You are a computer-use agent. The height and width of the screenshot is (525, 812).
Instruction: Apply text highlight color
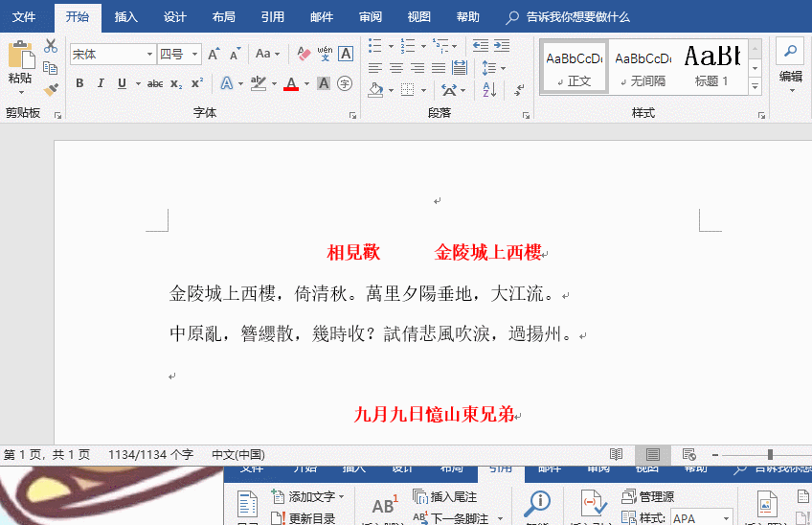click(258, 83)
